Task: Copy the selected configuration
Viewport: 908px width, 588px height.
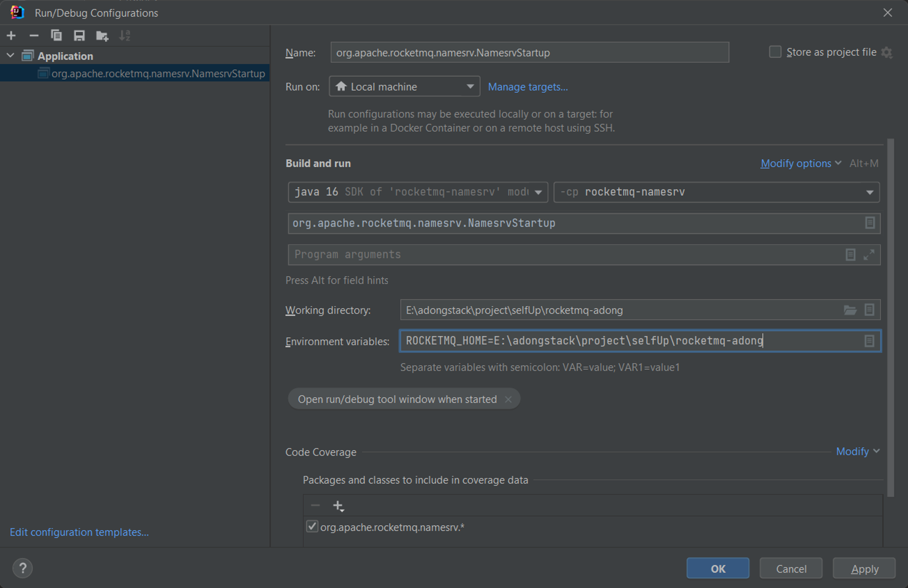Action: click(56, 35)
